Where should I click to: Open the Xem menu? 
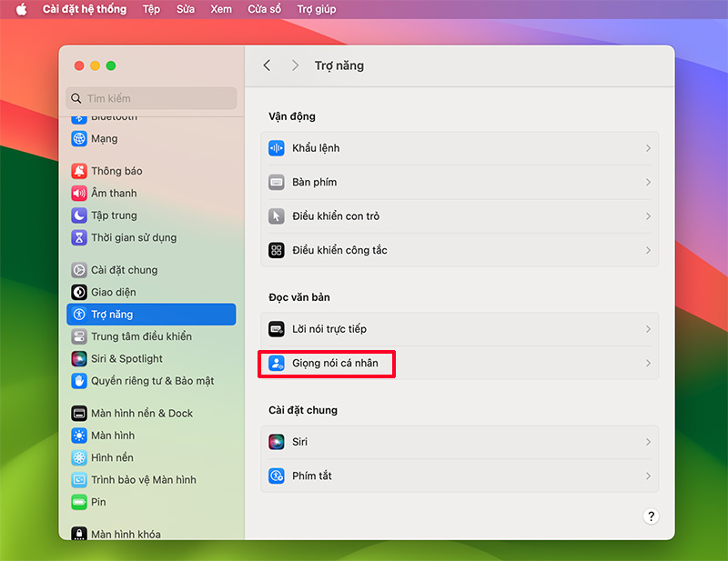(x=221, y=9)
